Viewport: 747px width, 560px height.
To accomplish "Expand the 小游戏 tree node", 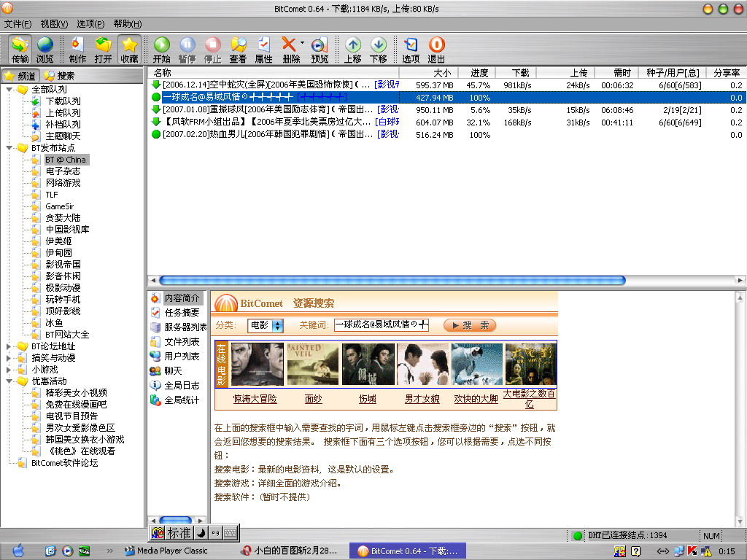I will click(x=9, y=370).
